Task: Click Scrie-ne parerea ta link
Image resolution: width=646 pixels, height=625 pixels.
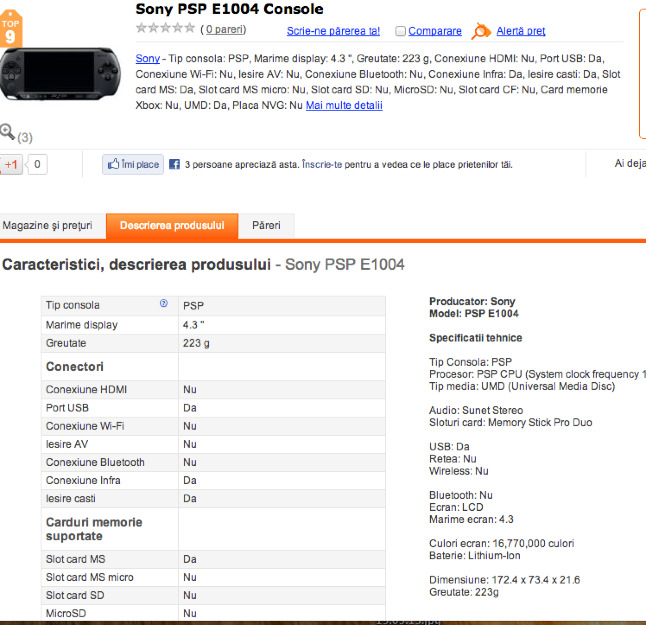Action: pyautogui.click(x=333, y=31)
